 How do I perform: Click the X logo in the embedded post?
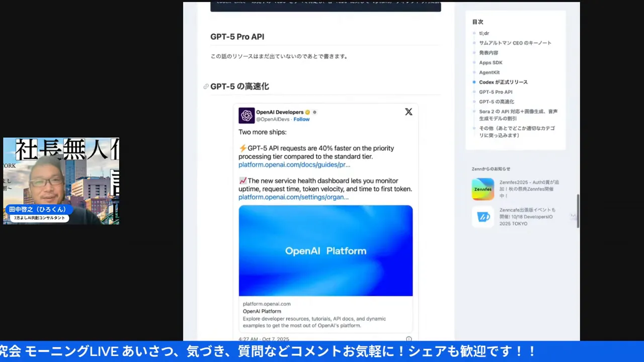[x=409, y=112]
